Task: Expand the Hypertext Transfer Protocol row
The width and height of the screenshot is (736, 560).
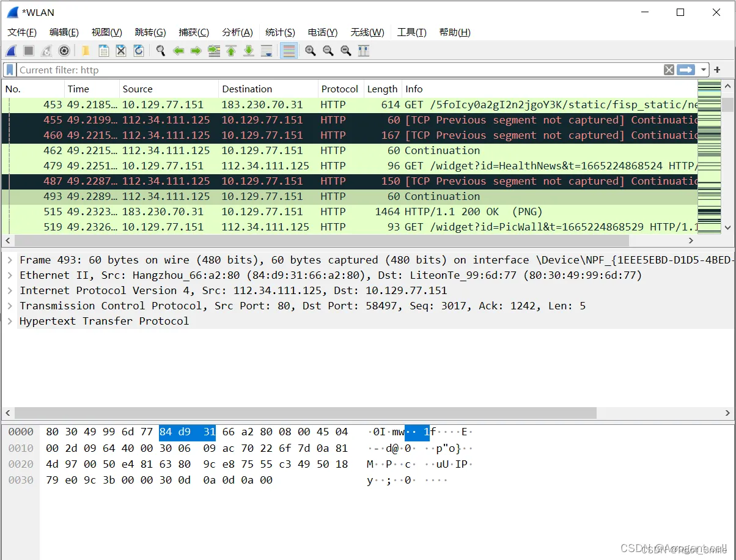Action: tap(10, 321)
